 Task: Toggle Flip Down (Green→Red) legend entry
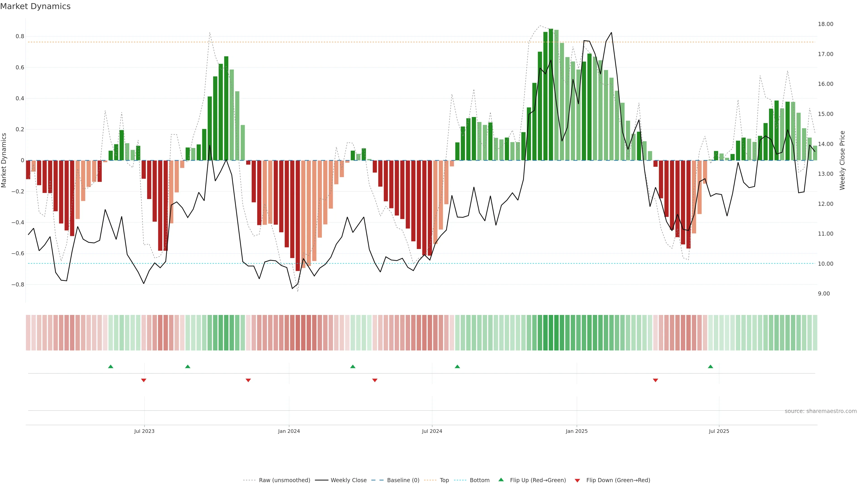click(x=618, y=480)
